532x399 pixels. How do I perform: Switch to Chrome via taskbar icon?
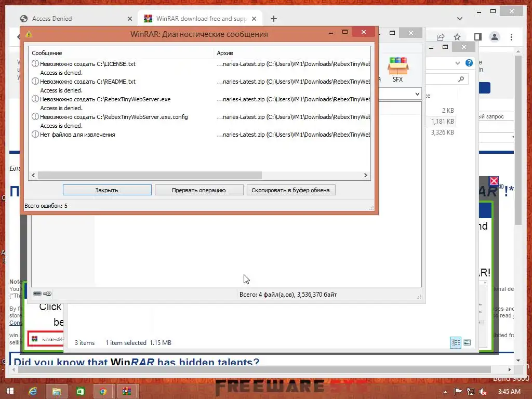[x=103, y=391]
